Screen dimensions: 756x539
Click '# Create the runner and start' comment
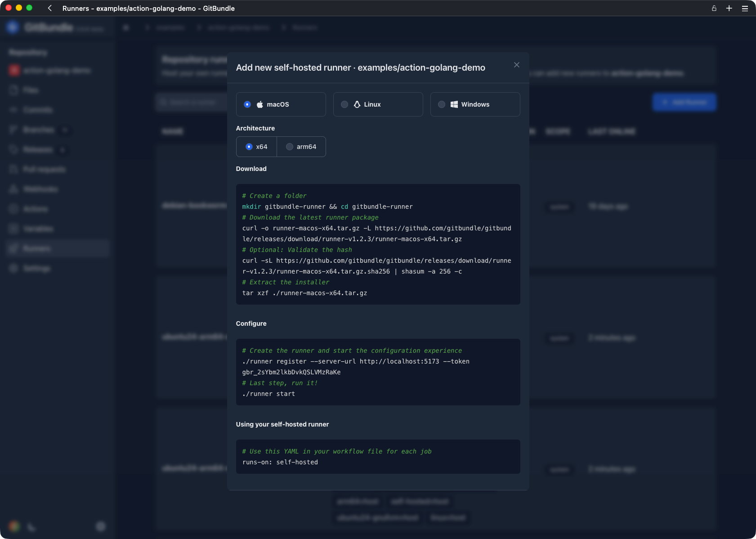tap(352, 350)
